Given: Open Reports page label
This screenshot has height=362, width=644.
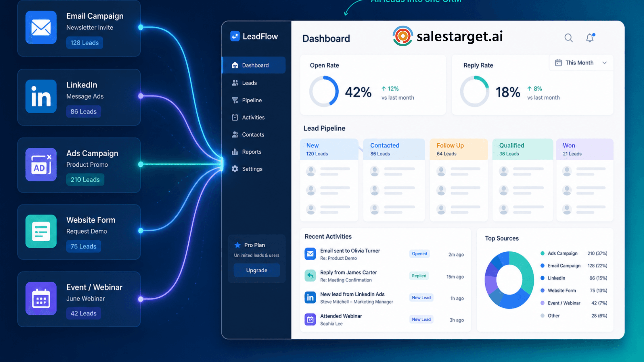Looking at the screenshot, I should (252, 152).
